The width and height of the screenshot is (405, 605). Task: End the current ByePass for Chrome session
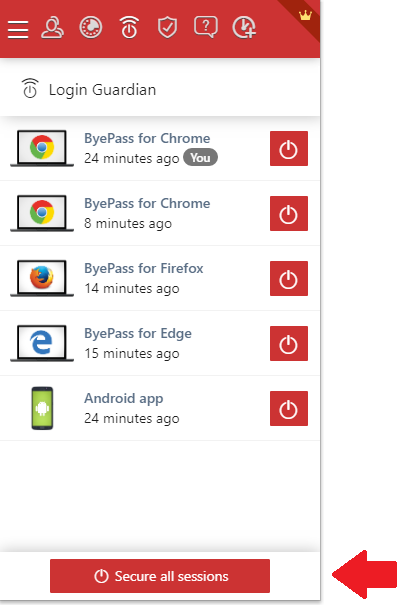(x=289, y=149)
